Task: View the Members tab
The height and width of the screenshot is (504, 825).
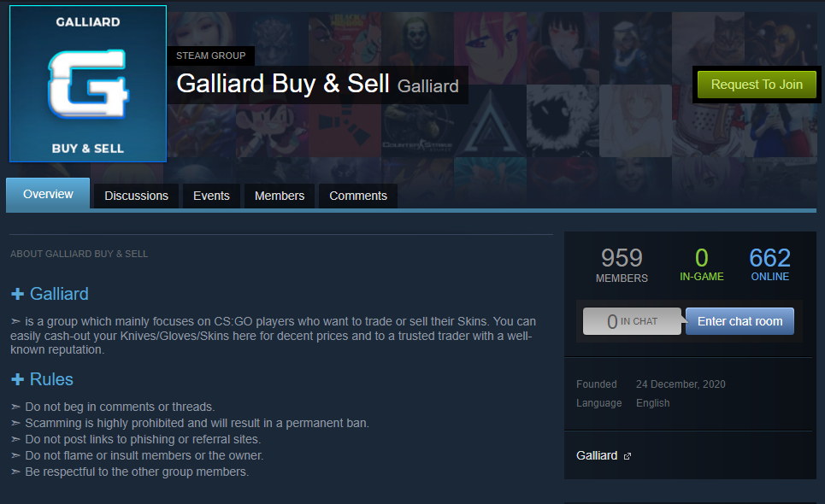Action: [280, 196]
